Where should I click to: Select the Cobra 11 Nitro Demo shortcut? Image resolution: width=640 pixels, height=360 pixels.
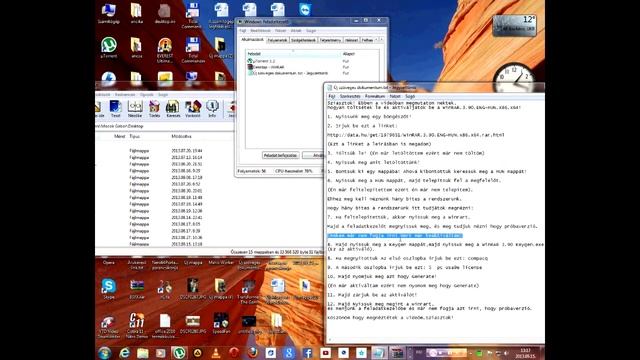[136, 325]
